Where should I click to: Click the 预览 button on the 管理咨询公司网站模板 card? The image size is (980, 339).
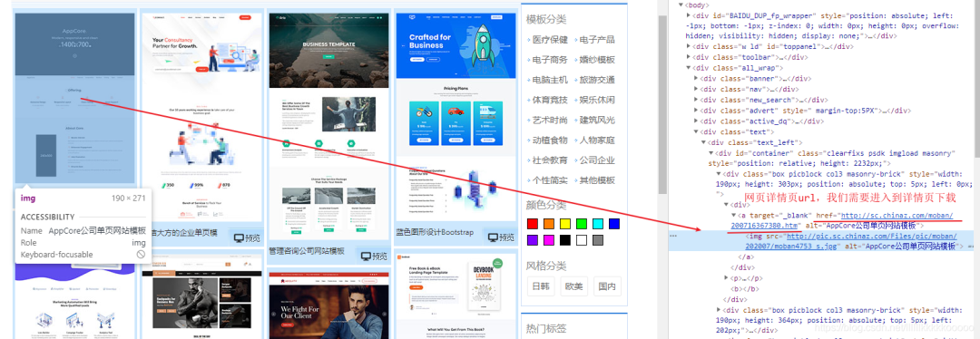(373, 256)
